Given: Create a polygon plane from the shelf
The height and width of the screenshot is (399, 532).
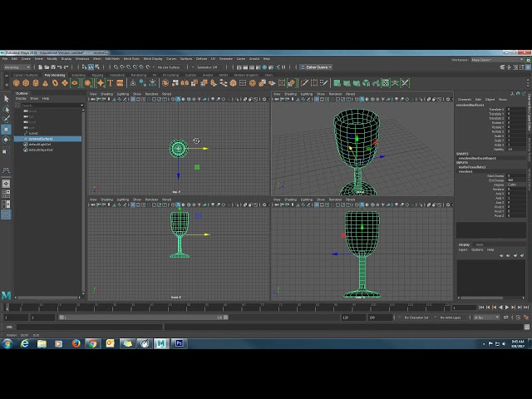Looking at the screenshot, I should pos(65,83).
